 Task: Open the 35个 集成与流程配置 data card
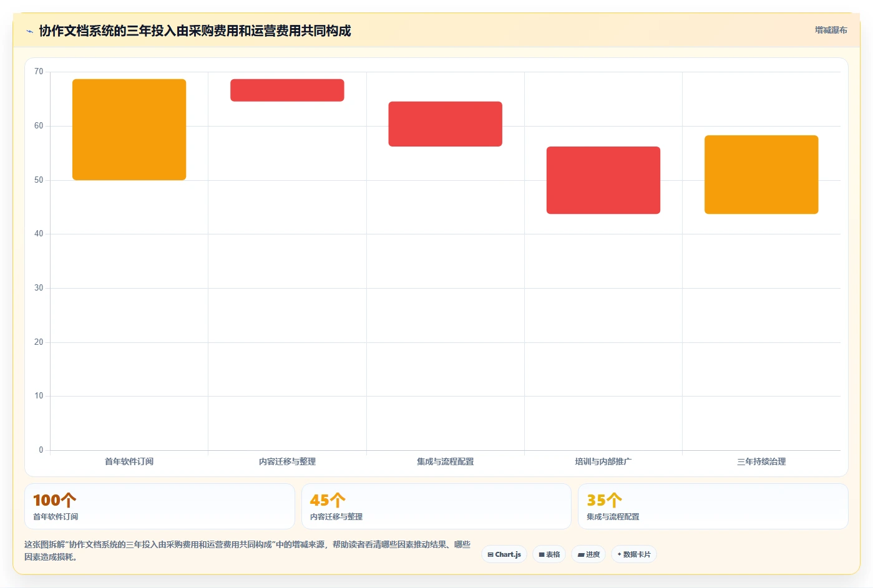click(x=713, y=506)
